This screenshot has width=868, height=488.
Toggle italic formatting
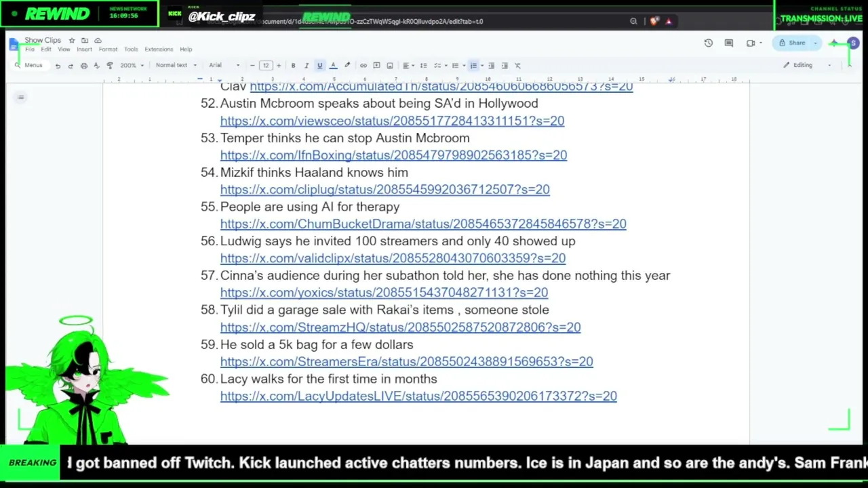[x=307, y=66]
